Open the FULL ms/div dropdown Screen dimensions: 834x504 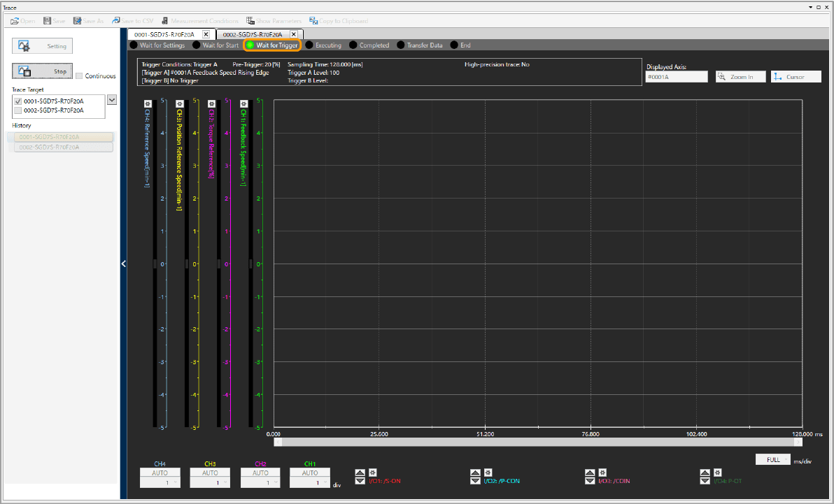(773, 460)
